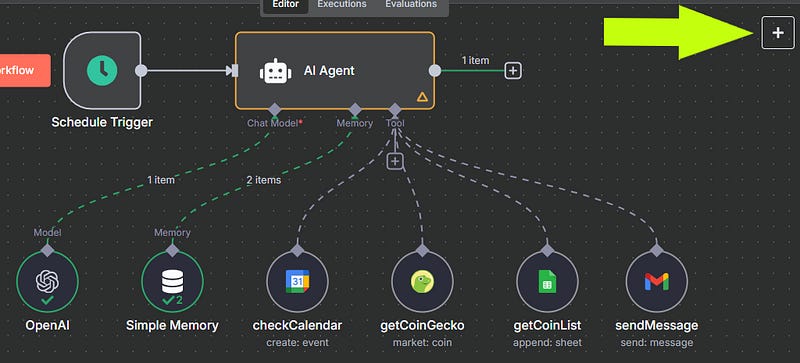Open the OpenAI model node
The width and height of the screenshot is (800, 363).
point(47,281)
